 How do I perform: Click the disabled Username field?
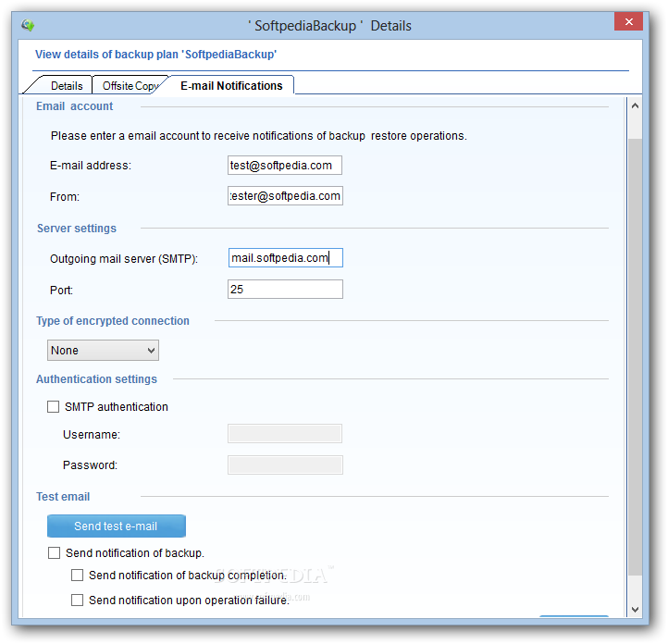click(x=285, y=434)
